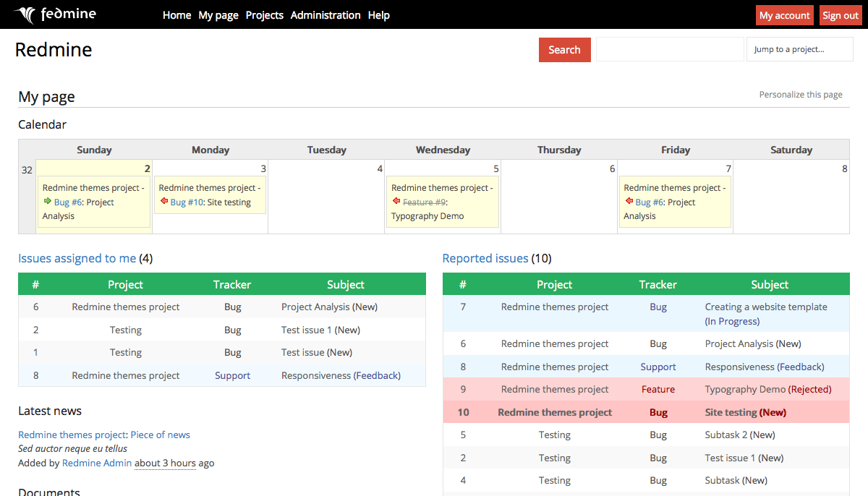The image size is (868, 496).
Task: Click 'Creating a website template' subject
Action: pyautogui.click(x=766, y=307)
